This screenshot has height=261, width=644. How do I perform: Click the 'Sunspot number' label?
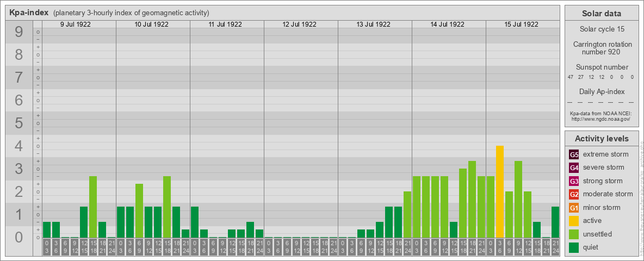click(602, 67)
